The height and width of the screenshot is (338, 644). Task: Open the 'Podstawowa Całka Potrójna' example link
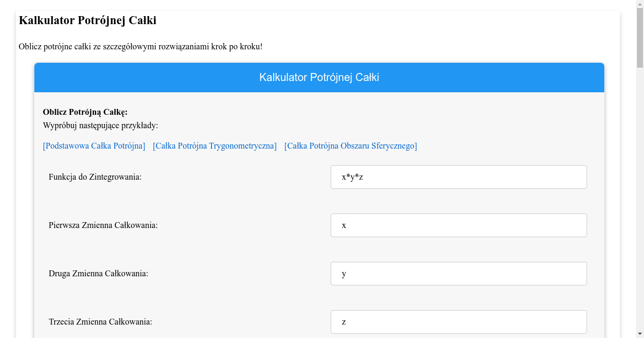pos(93,145)
